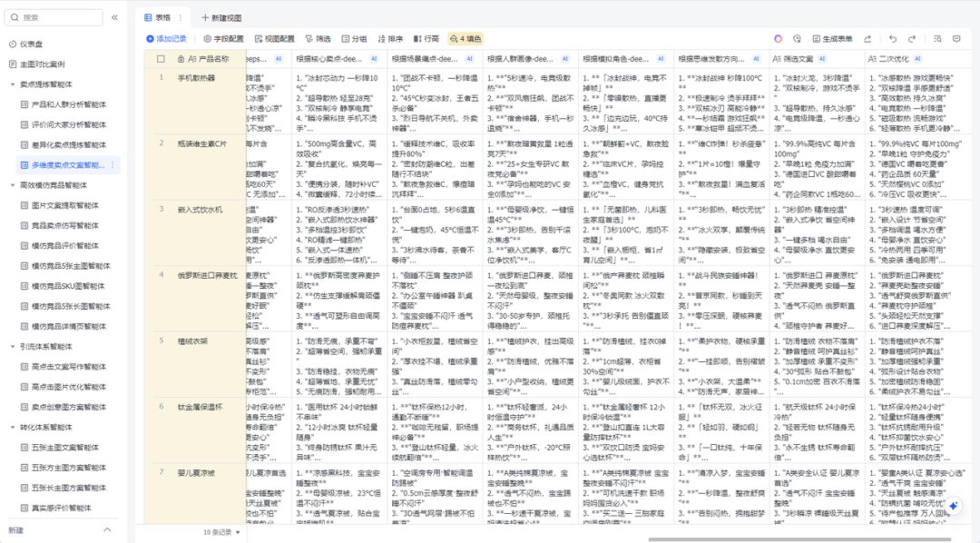The width and height of the screenshot is (980, 543).
Task: Click the floating blue sparkle assistant button
Action: pyautogui.click(x=953, y=506)
